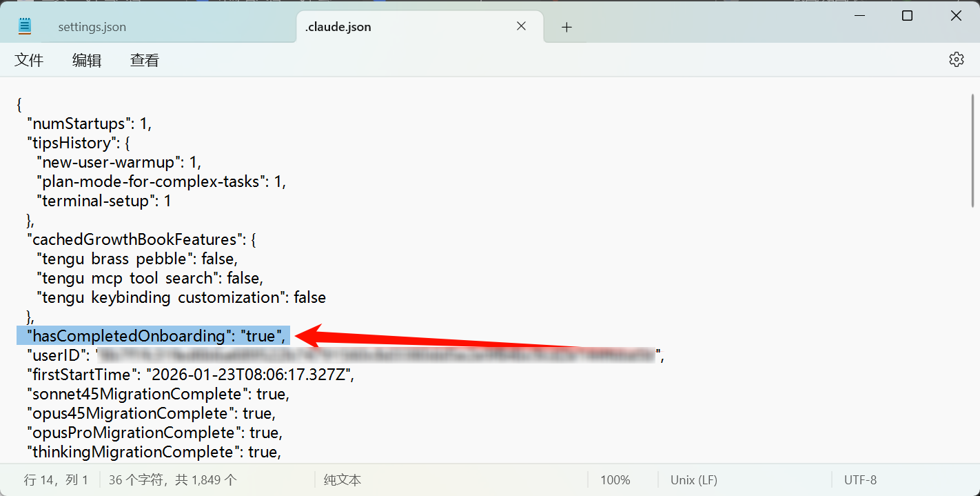Close the .claude.json tab

tap(522, 26)
